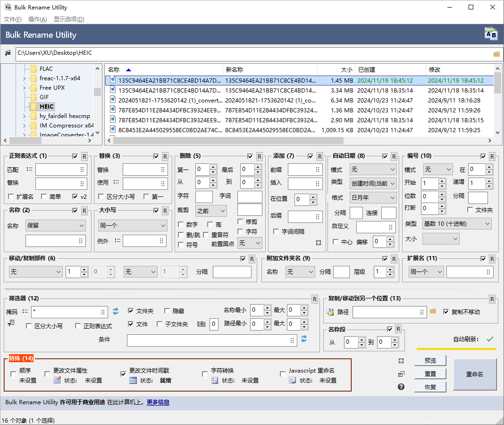Open the 显示选项(D) menu

(69, 19)
